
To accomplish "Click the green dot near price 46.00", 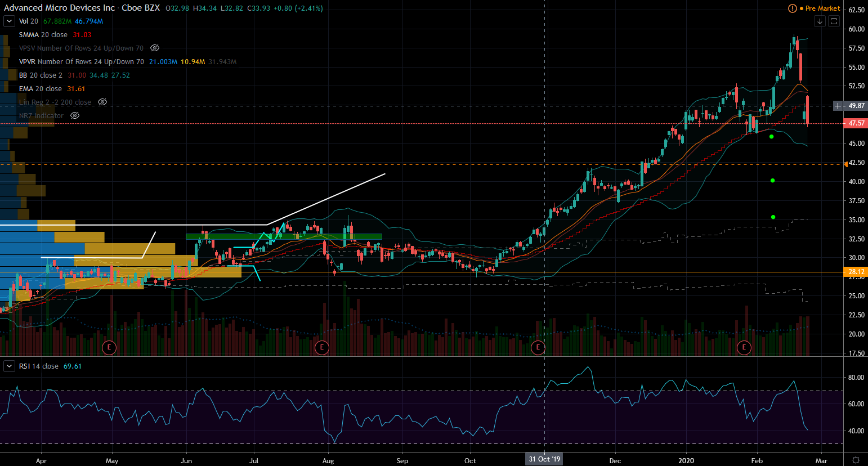I will coord(772,137).
